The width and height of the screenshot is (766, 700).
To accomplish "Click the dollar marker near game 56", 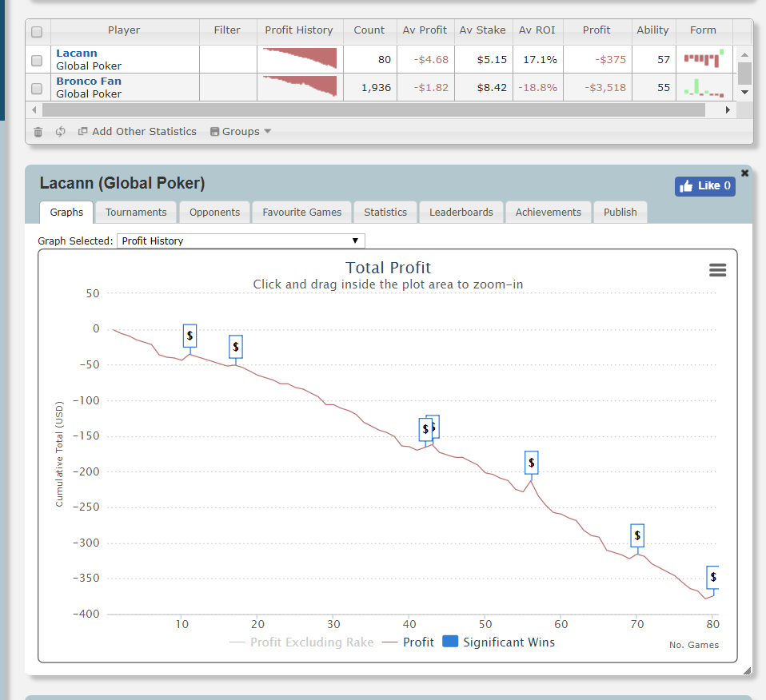I will point(532,463).
